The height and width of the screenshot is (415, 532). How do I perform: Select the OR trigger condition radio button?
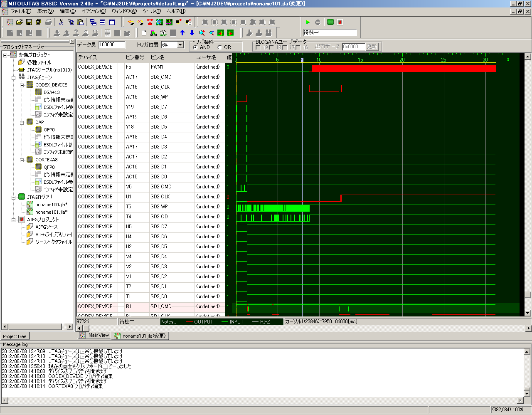point(220,47)
